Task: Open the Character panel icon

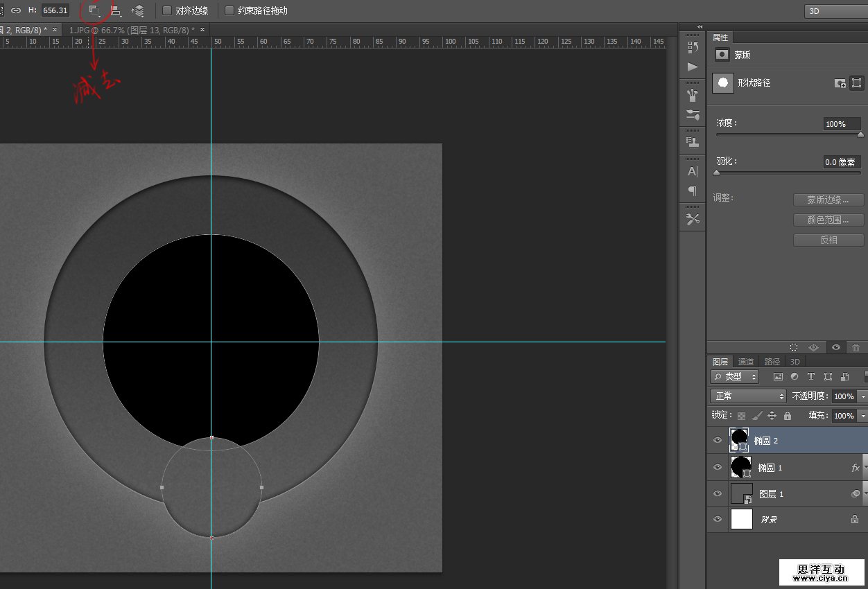Action: 692,171
